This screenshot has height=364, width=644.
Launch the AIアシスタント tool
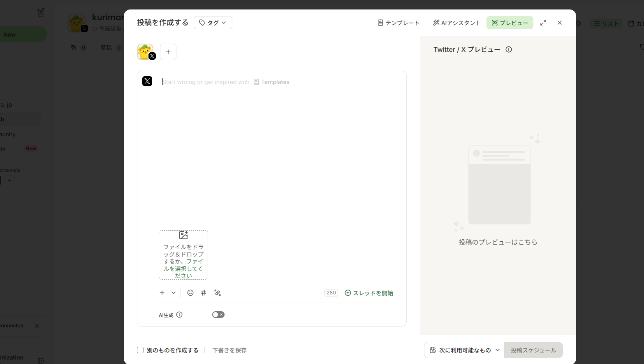tap(456, 23)
